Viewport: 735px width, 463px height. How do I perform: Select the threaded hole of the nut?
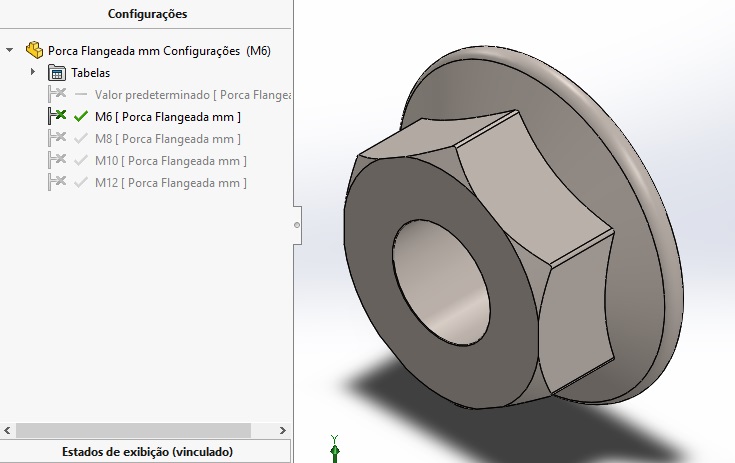[x=441, y=284]
